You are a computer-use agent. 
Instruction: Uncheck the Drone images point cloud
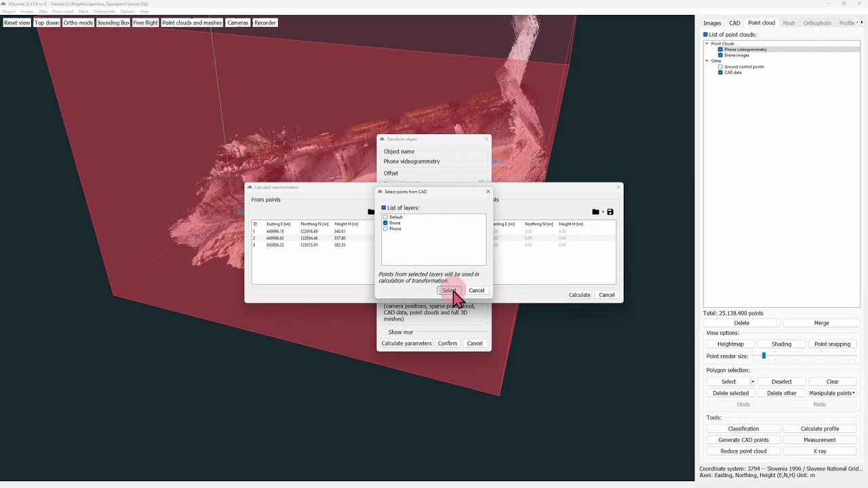click(x=720, y=55)
